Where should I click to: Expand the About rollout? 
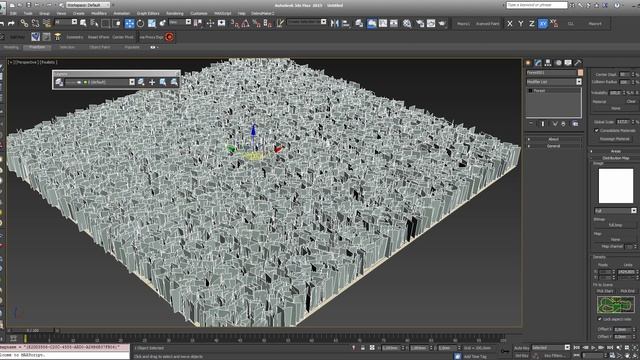(553, 139)
